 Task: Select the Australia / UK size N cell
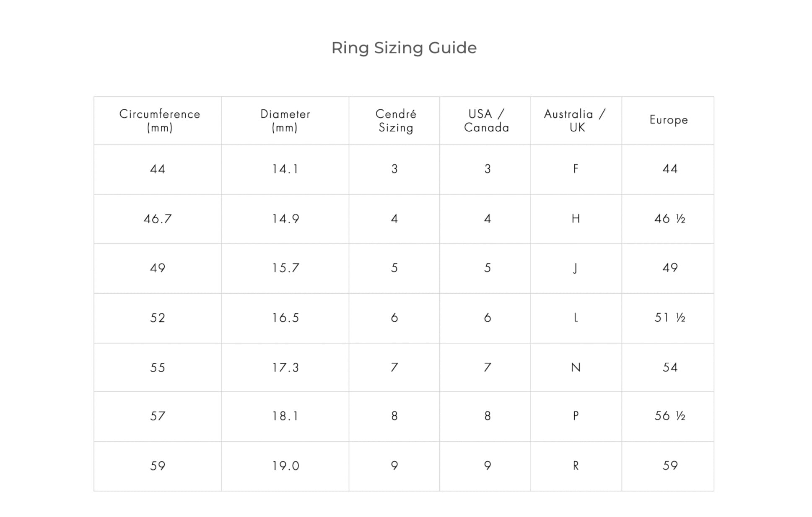coord(576,367)
